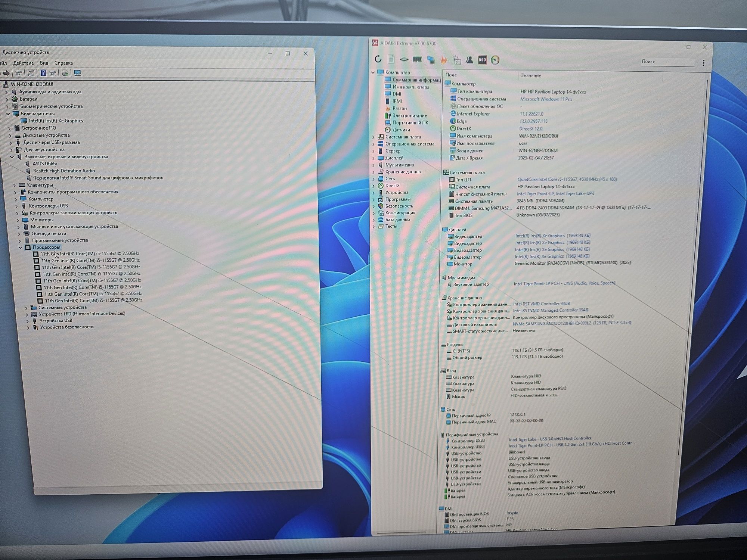
Task: Click the AIDA64 memory module toolbar icon
Action: pos(417,59)
